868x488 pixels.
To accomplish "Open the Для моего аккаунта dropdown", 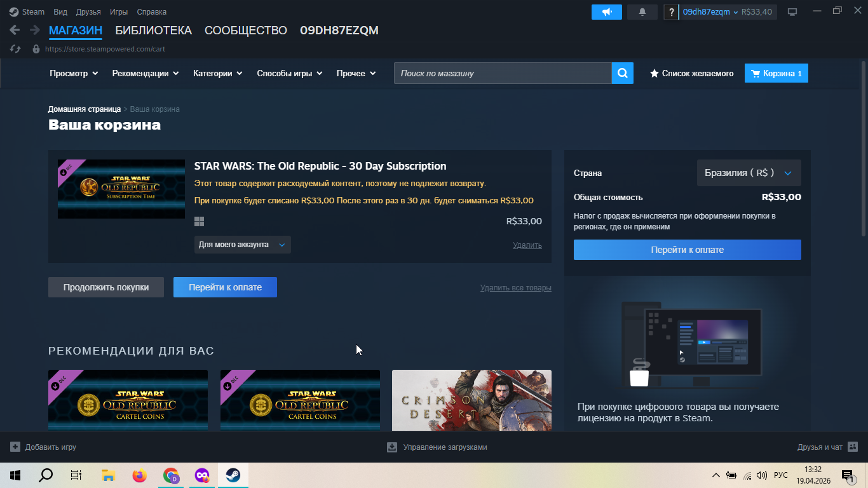I will pos(243,245).
